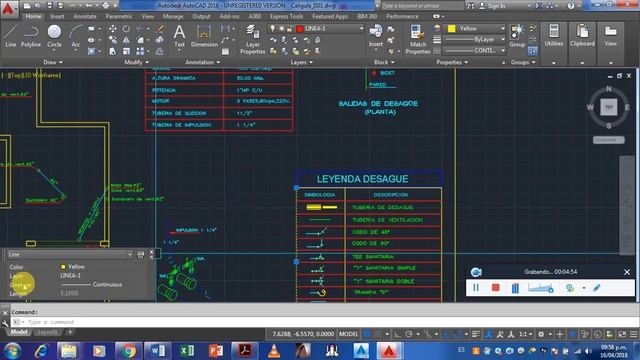
Task: Select the Dimension tool
Action: coord(204,36)
